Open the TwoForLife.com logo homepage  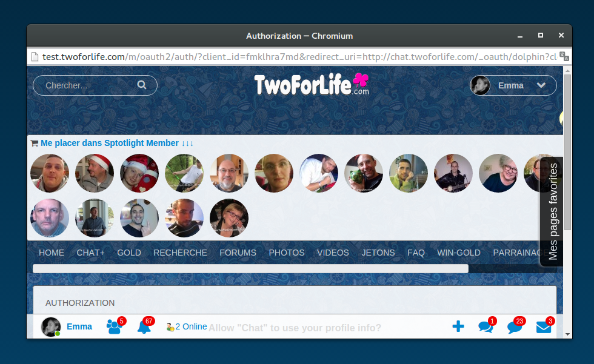pos(312,84)
